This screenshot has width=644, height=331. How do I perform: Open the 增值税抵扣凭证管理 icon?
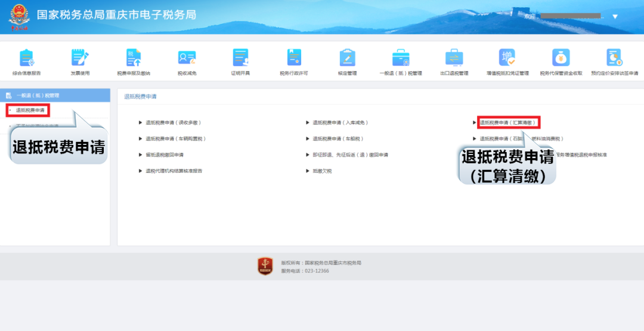click(x=507, y=57)
